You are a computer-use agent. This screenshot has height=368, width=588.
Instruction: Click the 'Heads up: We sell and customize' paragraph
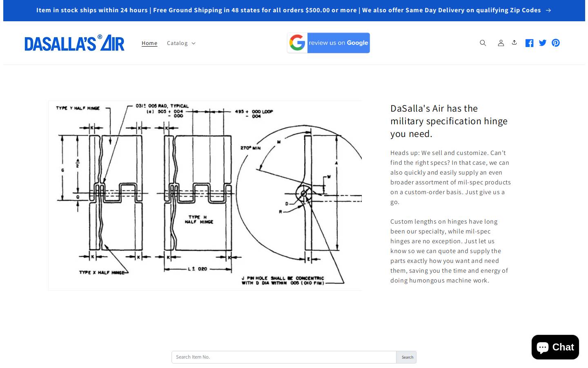(451, 177)
